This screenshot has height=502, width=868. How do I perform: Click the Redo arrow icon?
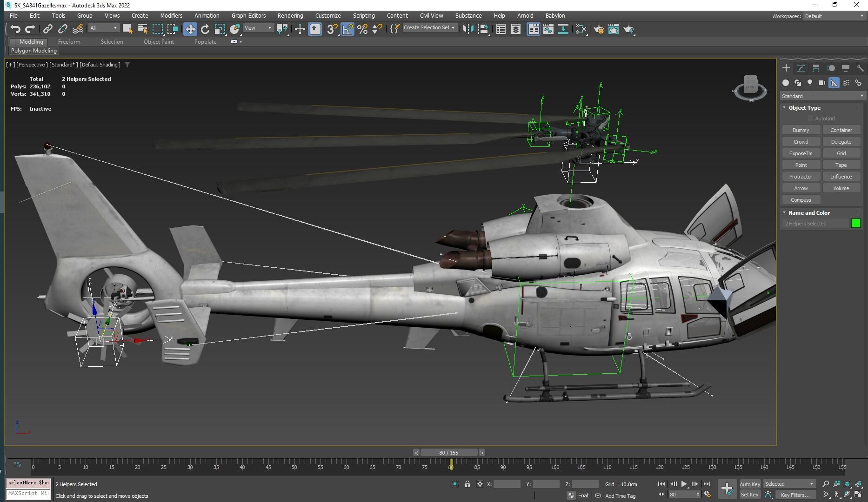point(30,29)
